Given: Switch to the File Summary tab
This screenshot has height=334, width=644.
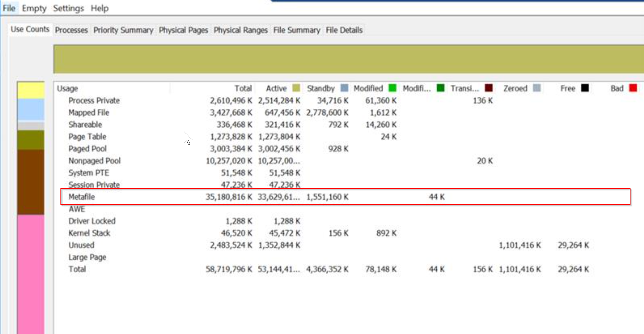Looking at the screenshot, I should click(x=297, y=30).
